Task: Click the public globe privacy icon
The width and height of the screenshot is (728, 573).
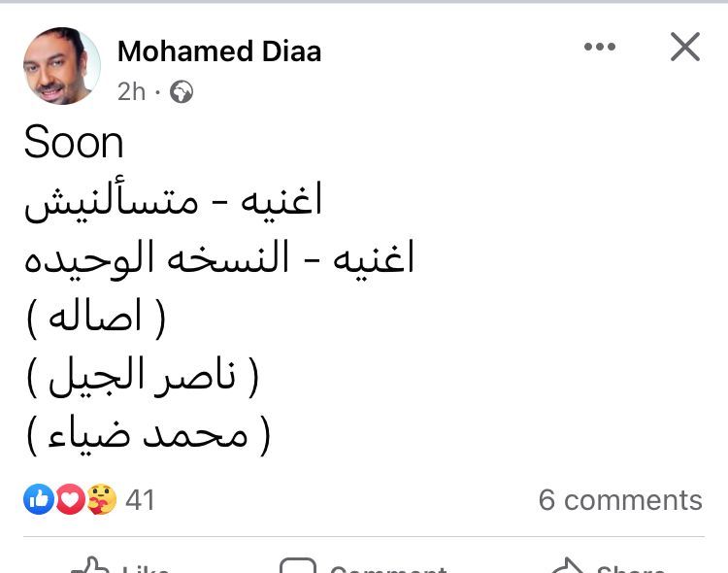Action: (182, 91)
